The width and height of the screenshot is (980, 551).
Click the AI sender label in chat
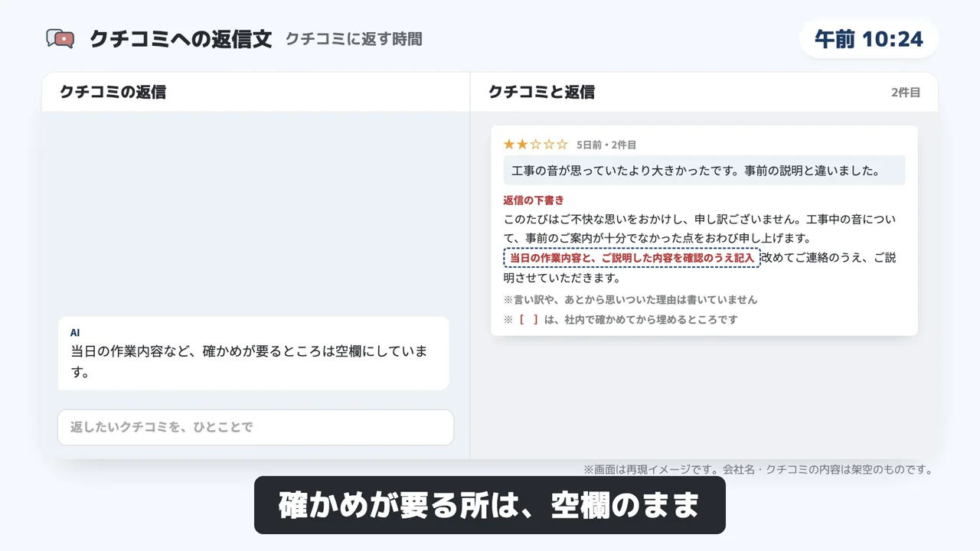coord(75,333)
